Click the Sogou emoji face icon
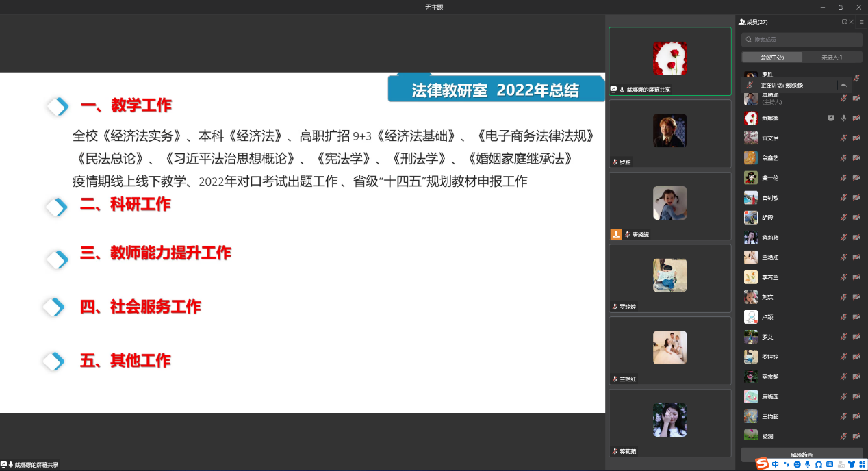This screenshot has width=868, height=471. pyautogui.click(x=797, y=464)
